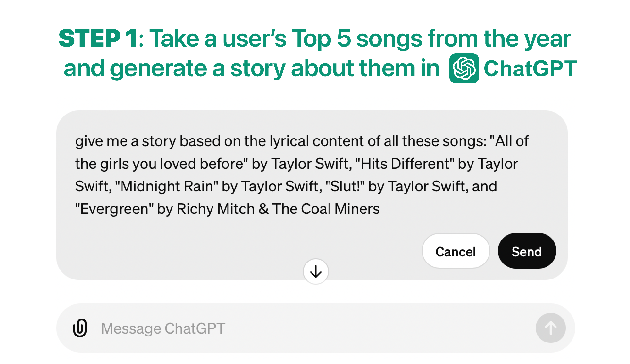Click empty area of the edit message box
The height and width of the screenshot is (364, 630).
tap(225, 245)
